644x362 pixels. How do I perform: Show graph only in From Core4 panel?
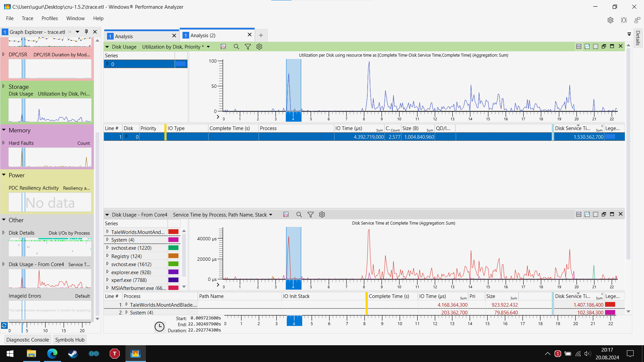[x=587, y=215]
